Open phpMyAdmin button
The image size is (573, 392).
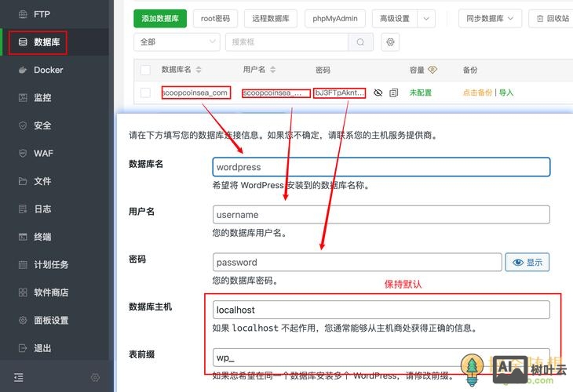[335, 19]
